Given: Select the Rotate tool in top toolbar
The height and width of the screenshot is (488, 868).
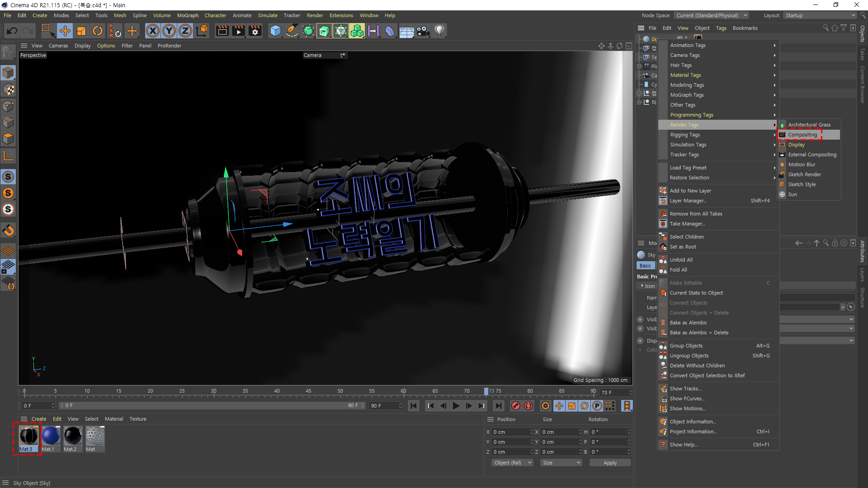Looking at the screenshot, I should coord(98,31).
